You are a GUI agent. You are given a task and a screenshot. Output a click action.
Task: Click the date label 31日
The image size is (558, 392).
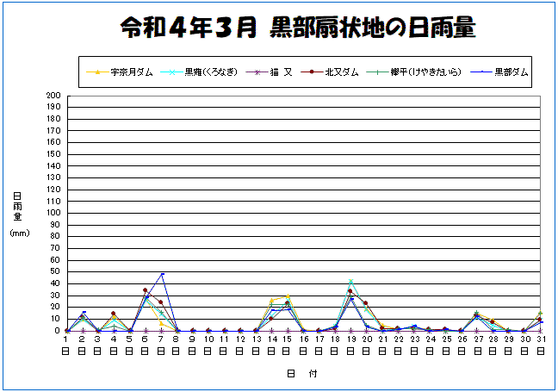click(541, 345)
